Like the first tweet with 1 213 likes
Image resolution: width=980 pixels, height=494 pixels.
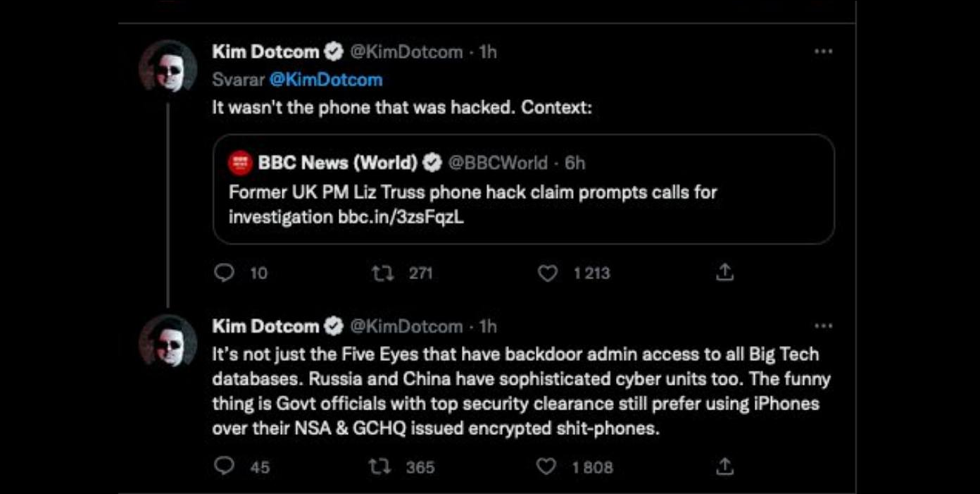point(548,273)
